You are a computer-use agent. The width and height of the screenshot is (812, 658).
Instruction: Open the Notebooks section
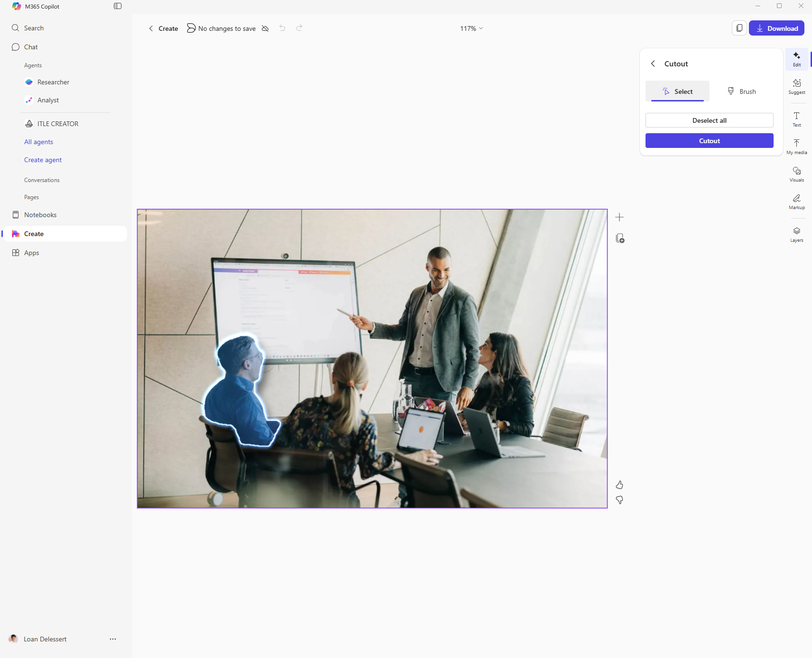click(40, 215)
